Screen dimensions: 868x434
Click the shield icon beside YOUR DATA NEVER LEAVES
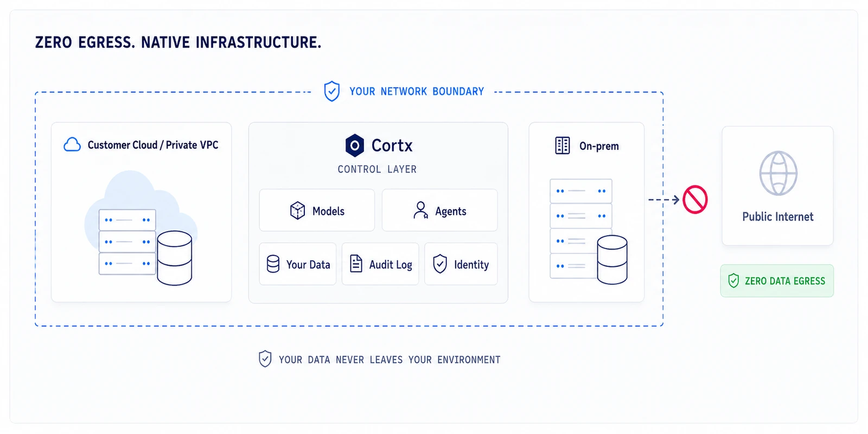point(265,359)
